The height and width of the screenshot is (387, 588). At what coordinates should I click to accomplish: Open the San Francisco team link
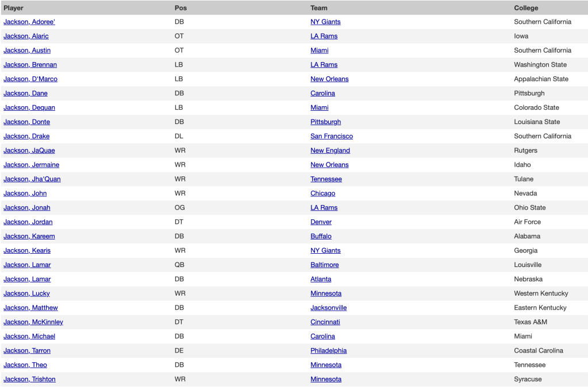(x=332, y=136)
